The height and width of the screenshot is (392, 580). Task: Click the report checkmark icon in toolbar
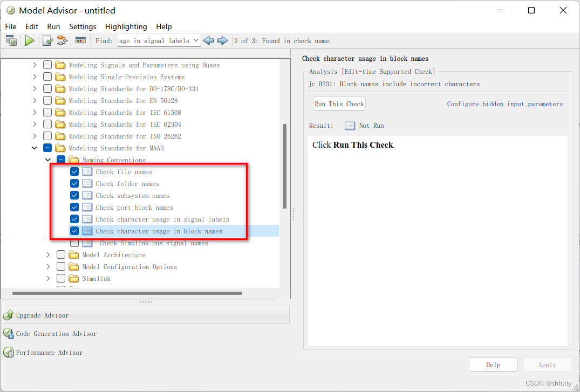(47, 40)
